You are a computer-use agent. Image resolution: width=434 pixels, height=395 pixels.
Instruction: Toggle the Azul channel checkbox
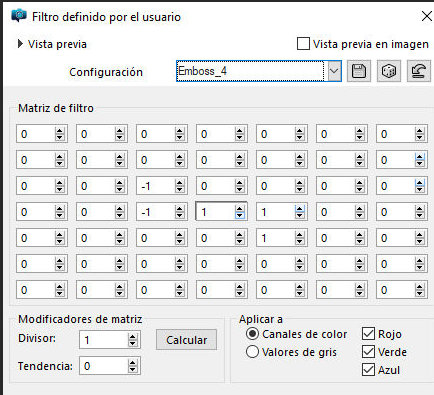coord(368,370)
